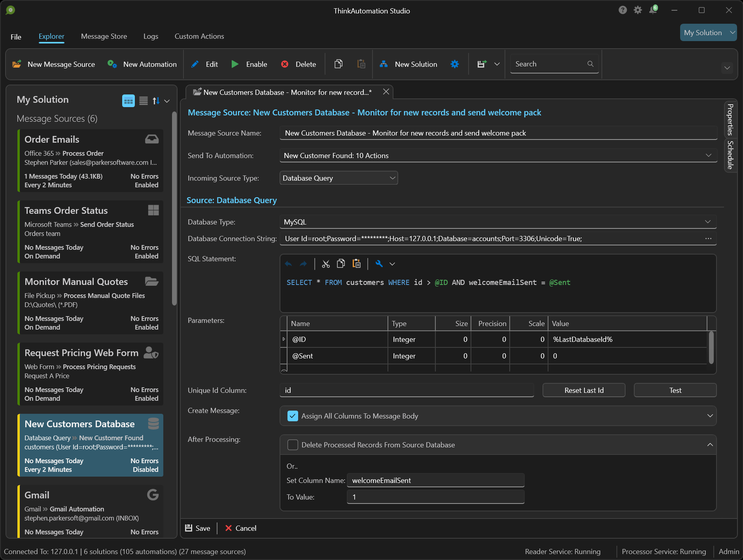This screenshot has width=743, height=560.
Task: Click the search magnifier icon
Action: (x=590, y=64)
